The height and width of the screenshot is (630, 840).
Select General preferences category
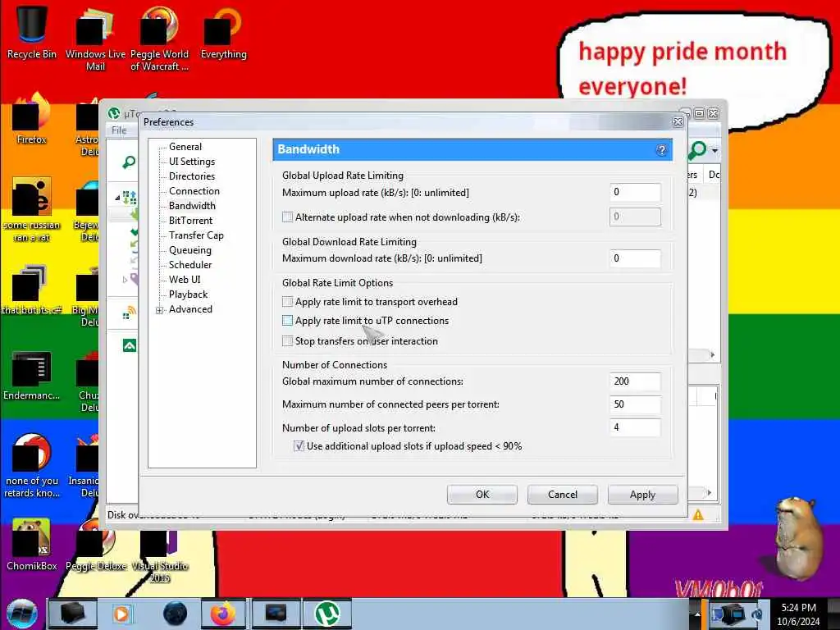[185, 147]
